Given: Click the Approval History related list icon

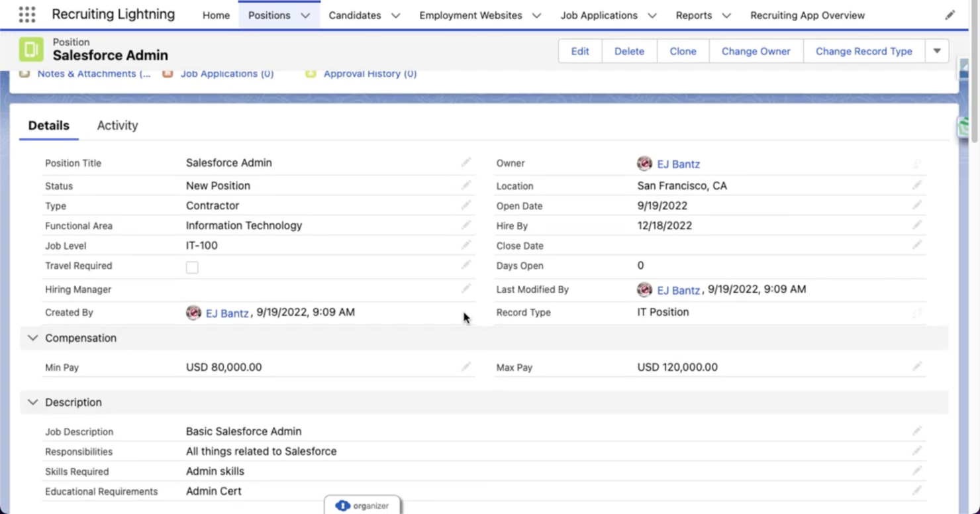Looking at the screenshot, I should [x=311, y=74].
